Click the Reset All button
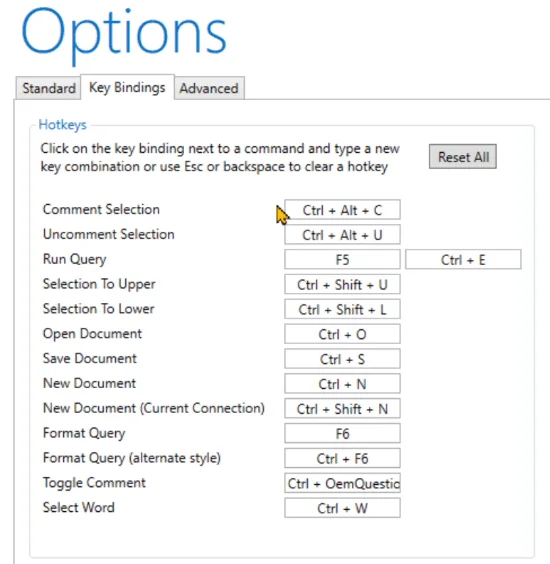The width and height of the screenshot is (550, 564). point(463,157)
